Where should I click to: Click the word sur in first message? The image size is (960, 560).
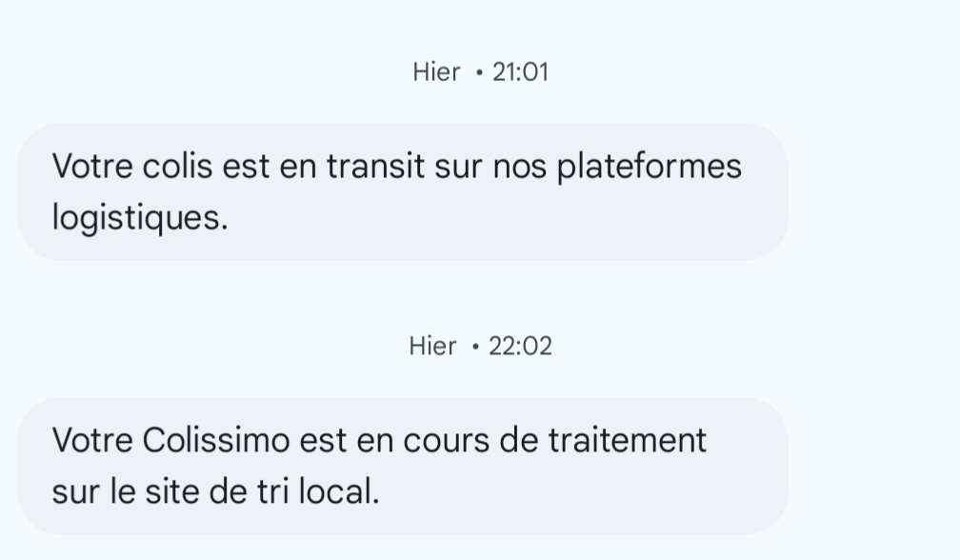[x=459, y=167]
